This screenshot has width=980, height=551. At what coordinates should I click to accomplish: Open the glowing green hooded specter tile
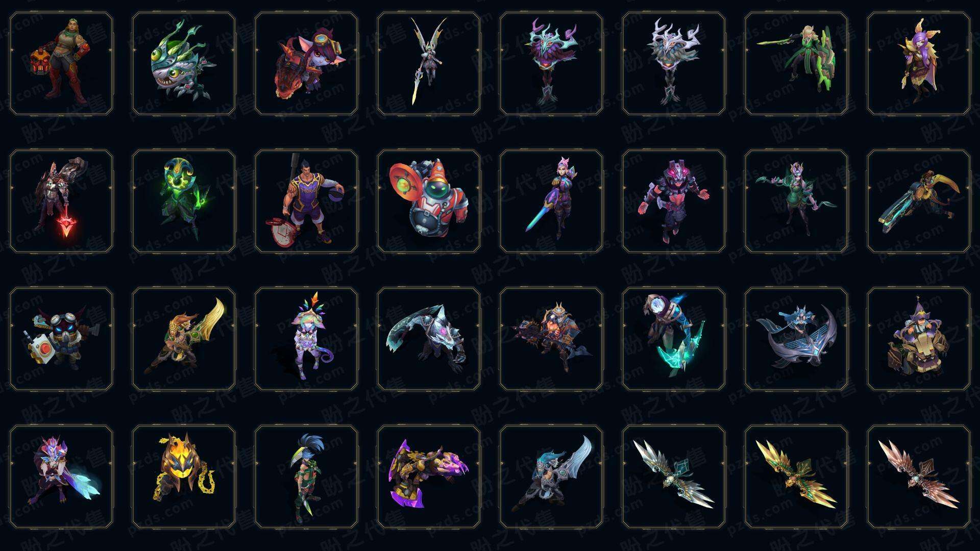(x=184, y=201)
